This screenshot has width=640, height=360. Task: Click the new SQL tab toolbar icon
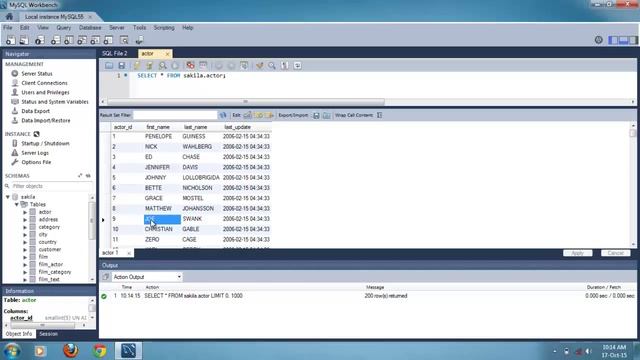10,40
